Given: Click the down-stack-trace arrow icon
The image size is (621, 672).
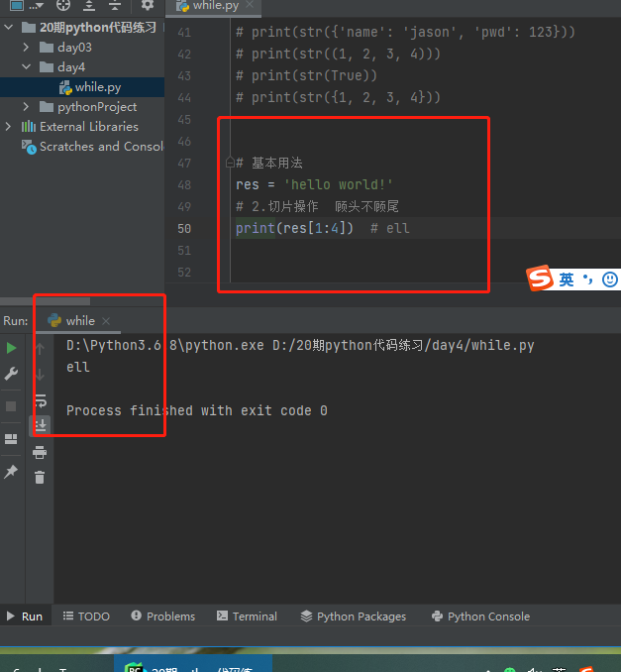Looking at the screenshot, I should click(x=41, y=375).
